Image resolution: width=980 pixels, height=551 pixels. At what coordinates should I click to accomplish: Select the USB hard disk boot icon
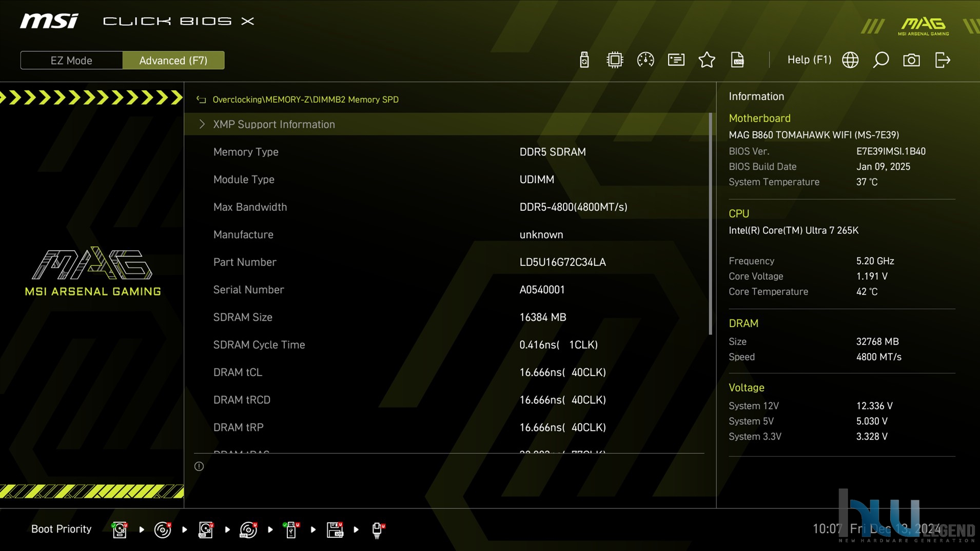coord(206,529)
